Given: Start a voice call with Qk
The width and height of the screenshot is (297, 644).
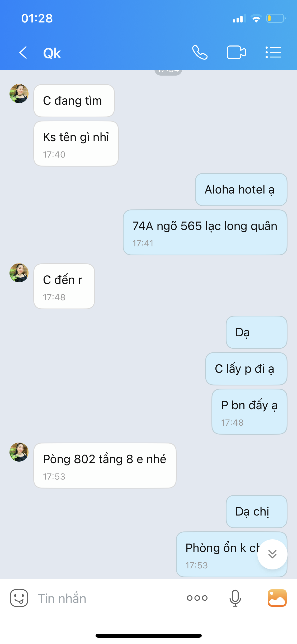Looking at the screenshot, I should click(200, 52).
